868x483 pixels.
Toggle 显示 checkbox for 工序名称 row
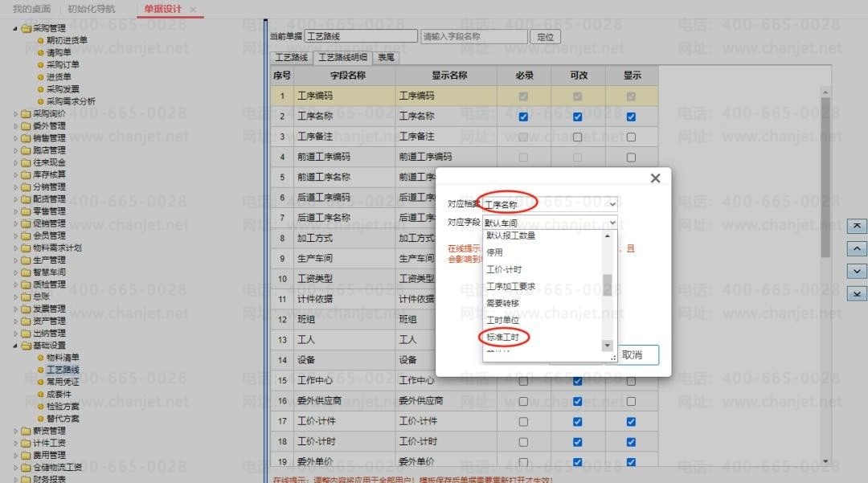pyautogui.click(x=631, y=117)
